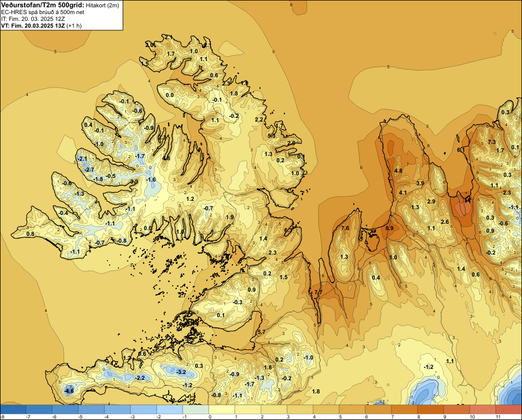Click the "2.7" value among the bay islands

coord(182,295)
